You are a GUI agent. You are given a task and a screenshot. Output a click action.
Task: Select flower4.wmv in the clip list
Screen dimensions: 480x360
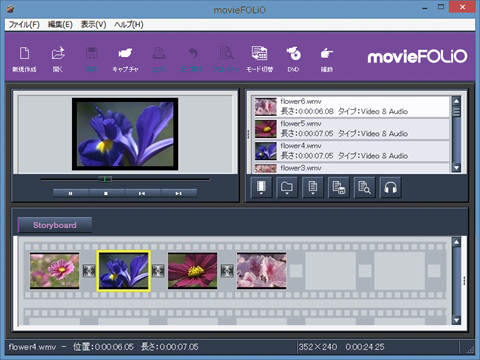(351, 151)
